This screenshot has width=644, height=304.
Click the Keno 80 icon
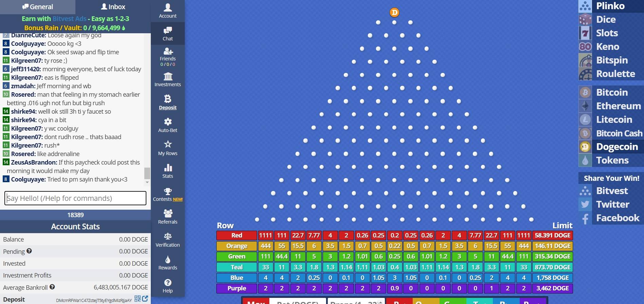coord(585,46)
